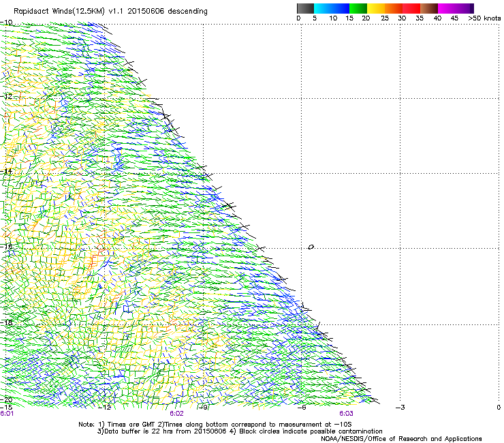504x443 pixels.
Task: Click the '25' label under the color bar
Action: (x=385, y=18)
